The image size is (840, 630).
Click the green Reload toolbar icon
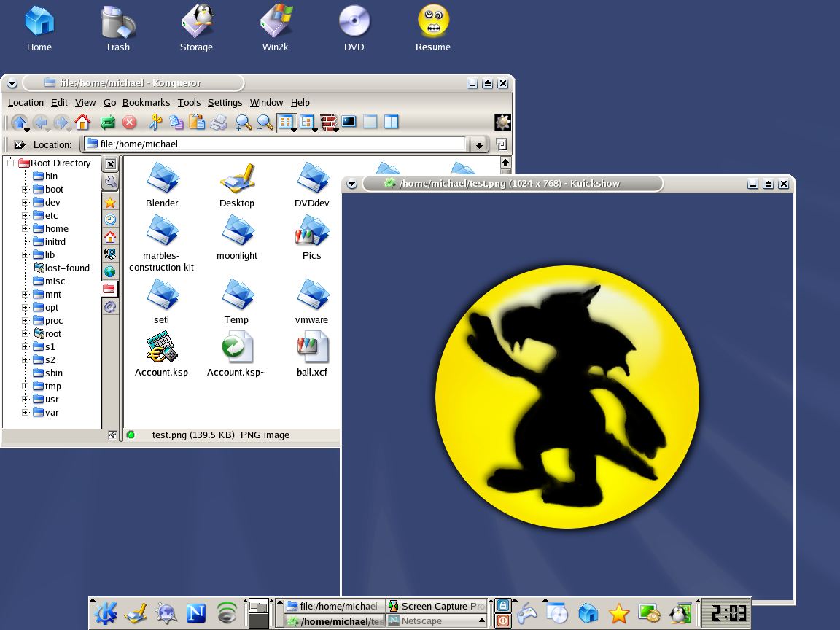[x=108, y=122]
